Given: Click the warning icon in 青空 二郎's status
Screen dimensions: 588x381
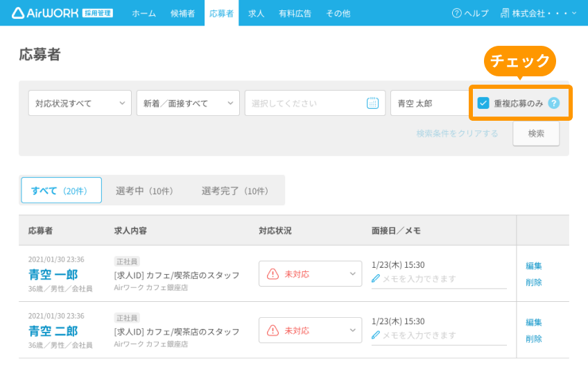Looking at the screenshot, I should (x=273, y=330).
